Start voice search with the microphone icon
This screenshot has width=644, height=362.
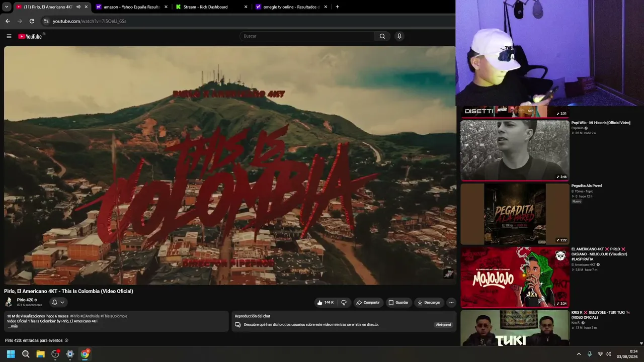point(399,36)
